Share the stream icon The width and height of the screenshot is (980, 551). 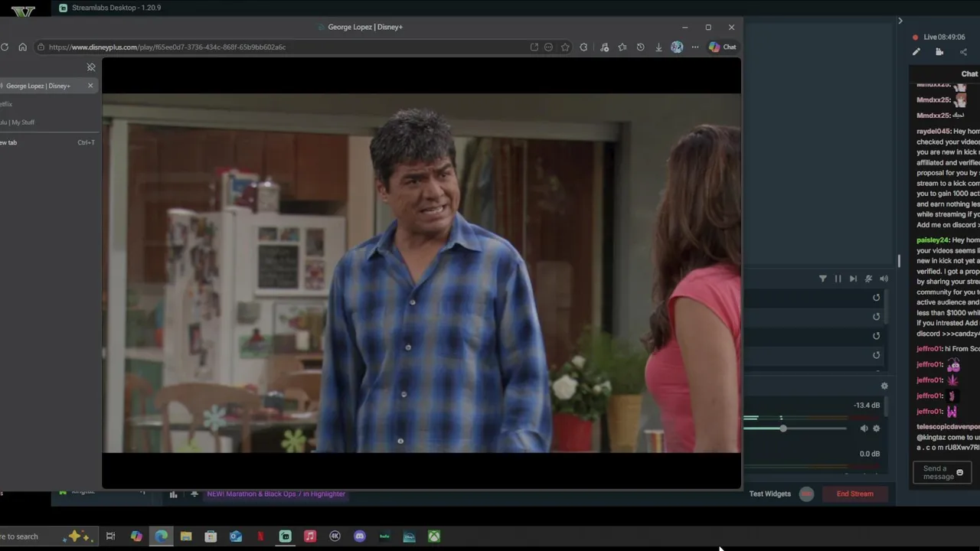(x=963, y=52)
